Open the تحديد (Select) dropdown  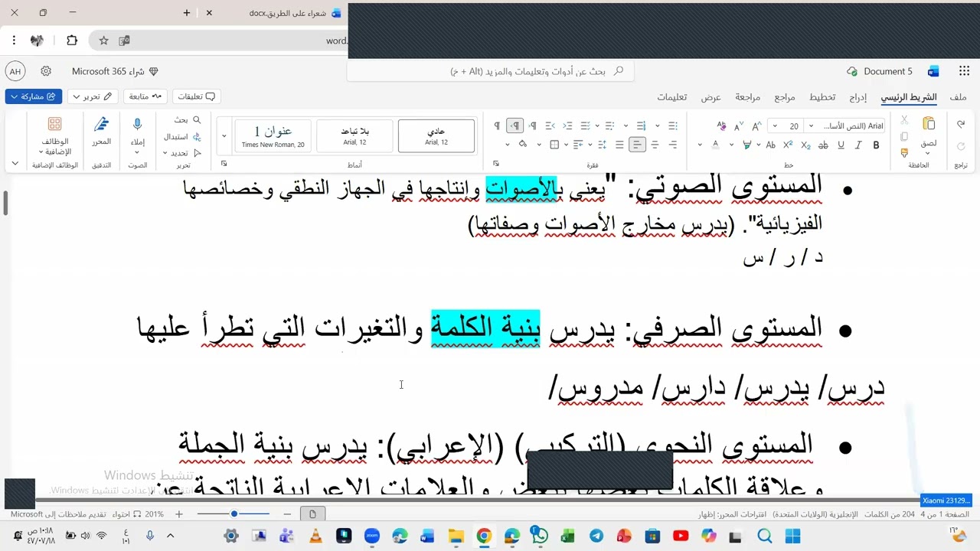click(181, 153)
